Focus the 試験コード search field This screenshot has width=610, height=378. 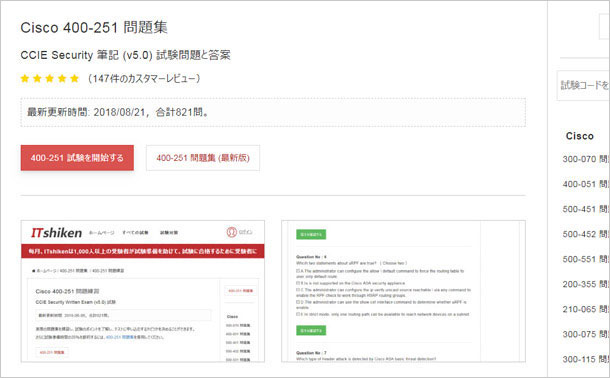click(584, 86)
